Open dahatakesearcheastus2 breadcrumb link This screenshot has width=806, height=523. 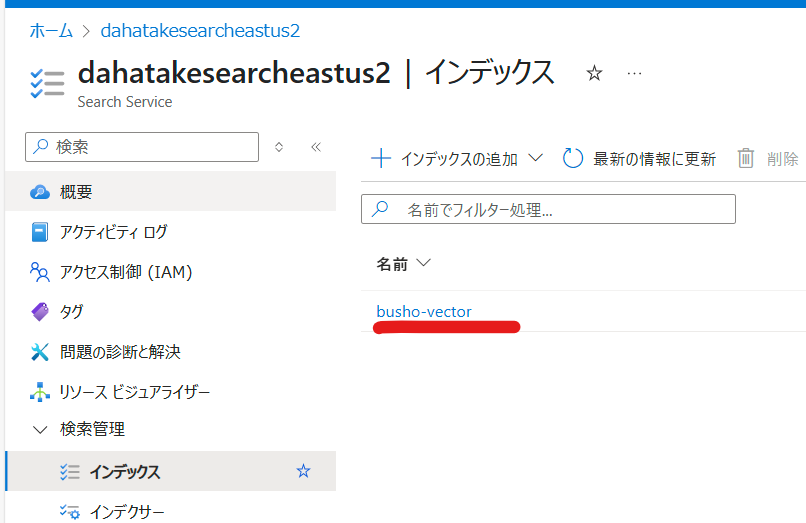(200, 31)
